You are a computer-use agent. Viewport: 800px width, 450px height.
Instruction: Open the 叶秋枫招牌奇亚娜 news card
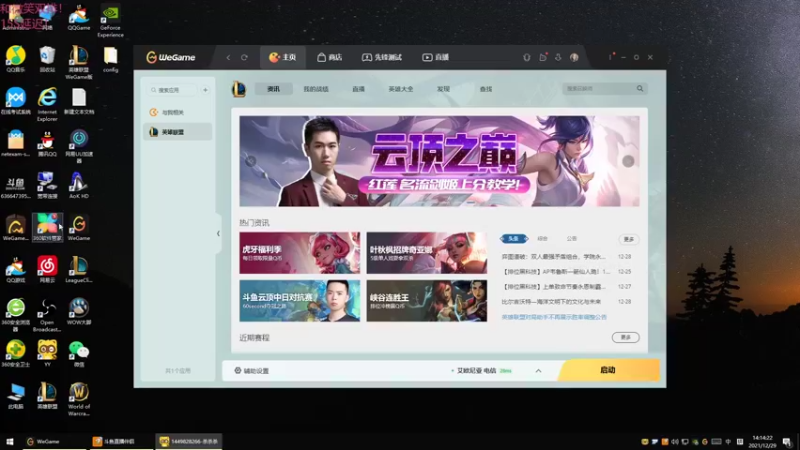(x=427, y=253)
